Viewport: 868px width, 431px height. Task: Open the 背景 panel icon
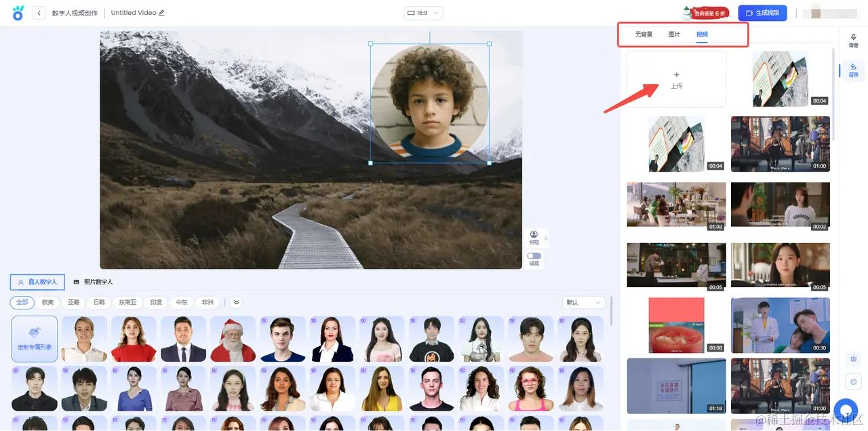853,70
